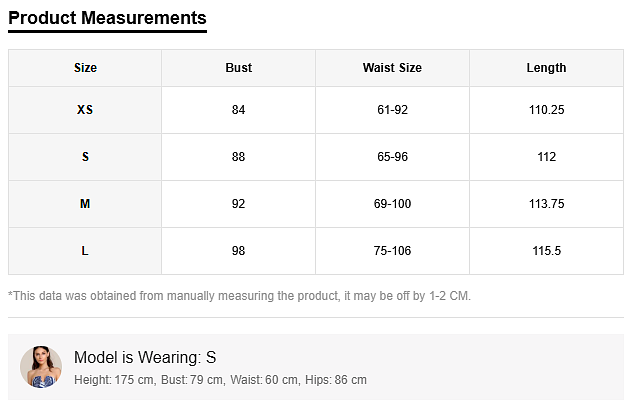The width and height of the screenshot is (634, 406).
Task: Click the Waist Size column header
Action: click(x=392, y=68)
